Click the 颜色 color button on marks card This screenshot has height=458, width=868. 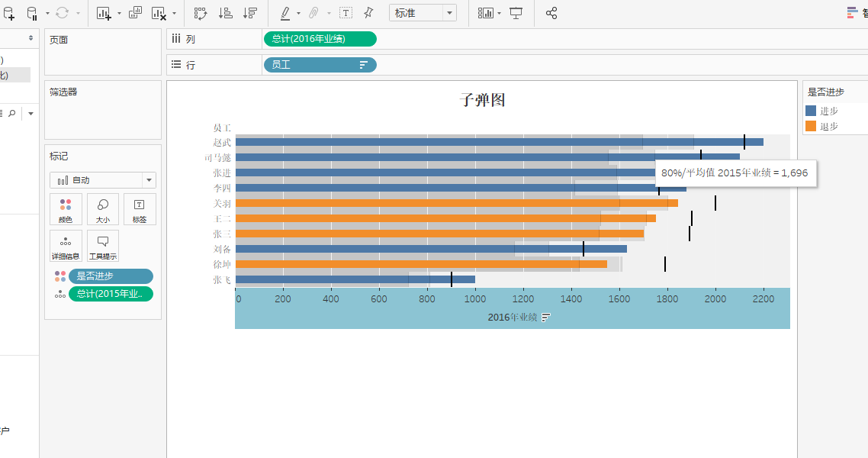[x=66, y=209]
